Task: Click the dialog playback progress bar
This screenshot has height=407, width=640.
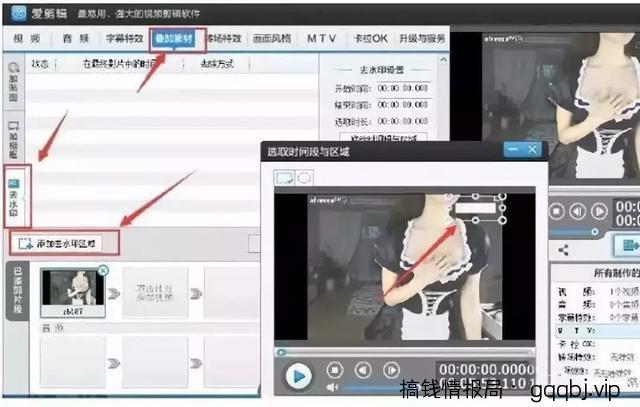Action: pos(405,352)
